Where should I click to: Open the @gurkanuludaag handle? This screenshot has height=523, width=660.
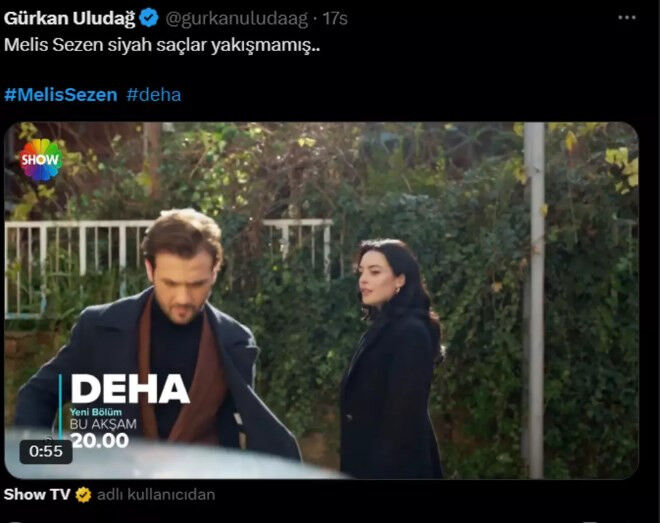click(x=237, y=19)
